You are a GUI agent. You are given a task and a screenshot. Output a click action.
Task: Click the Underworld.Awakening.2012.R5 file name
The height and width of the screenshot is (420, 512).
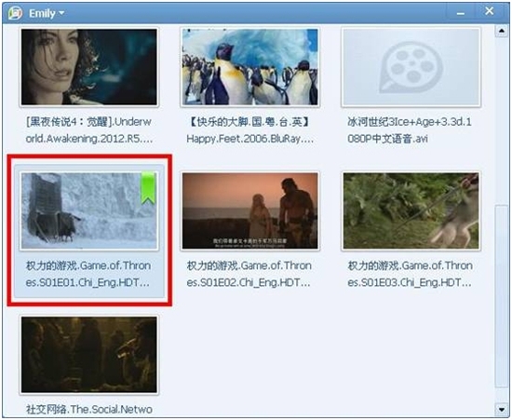pos(88,130)
